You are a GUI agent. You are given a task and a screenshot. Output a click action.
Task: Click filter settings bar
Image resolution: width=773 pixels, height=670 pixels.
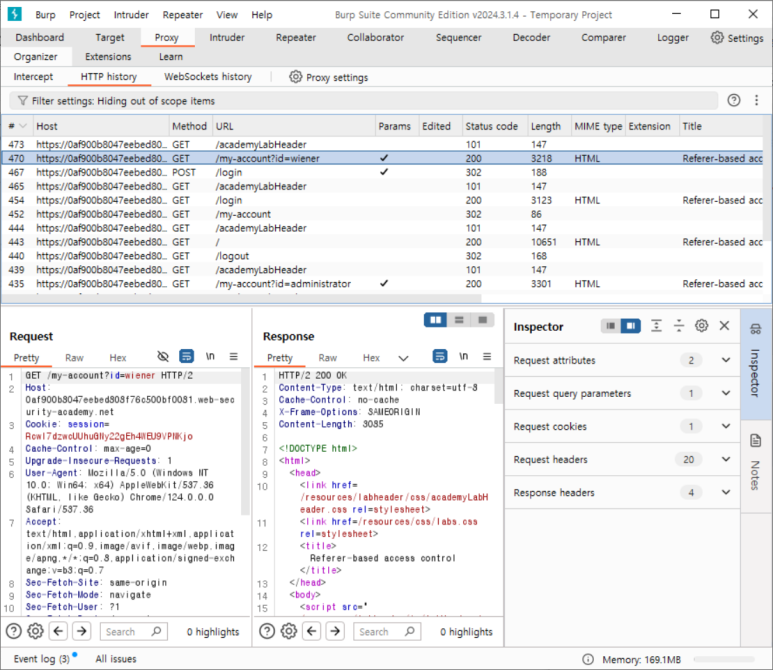[x=363, y=101]
